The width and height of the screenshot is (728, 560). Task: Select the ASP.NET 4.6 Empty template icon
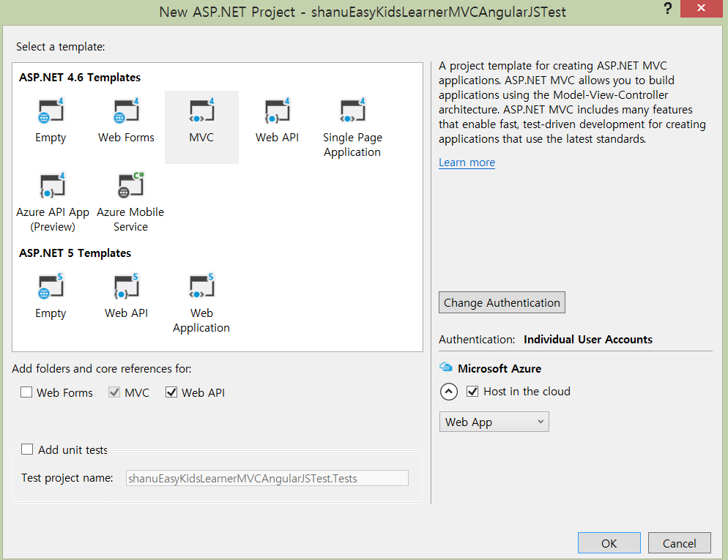click(51, 111)
